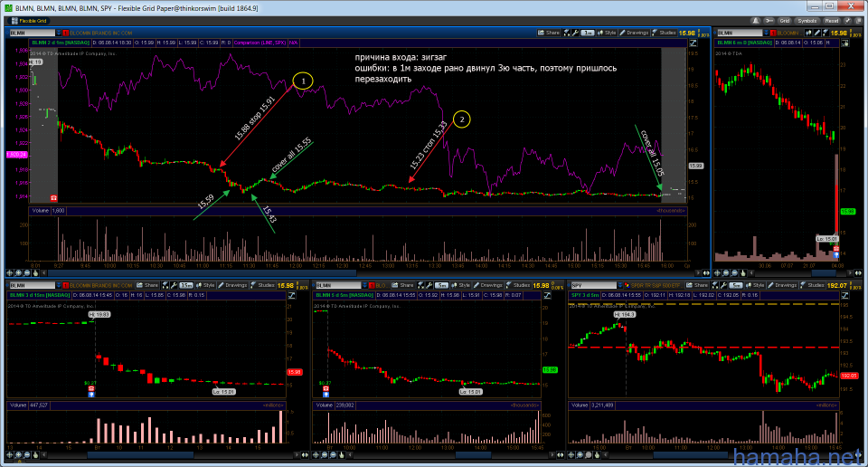The width and height of the screenshot is (868, 467).
Task: Open Studies in the 15m chart toolbar
Action: click(262, 285)
